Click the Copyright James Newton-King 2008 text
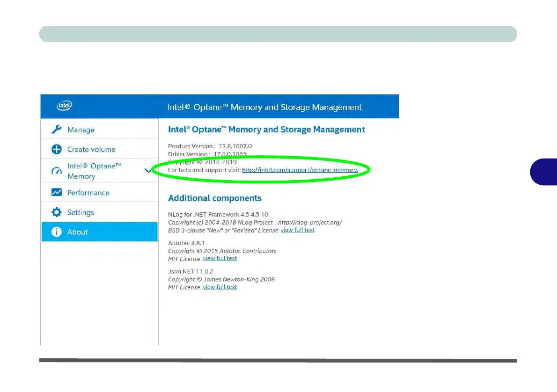The height and width of the screenshot is (392, 557). point(221,279)
